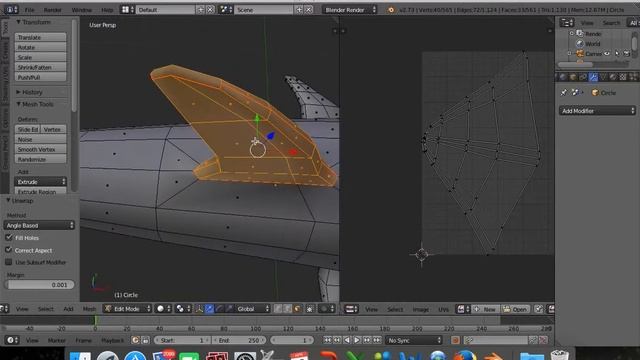
Task: Open the No Sync playback dropdown
Action: 414,340
